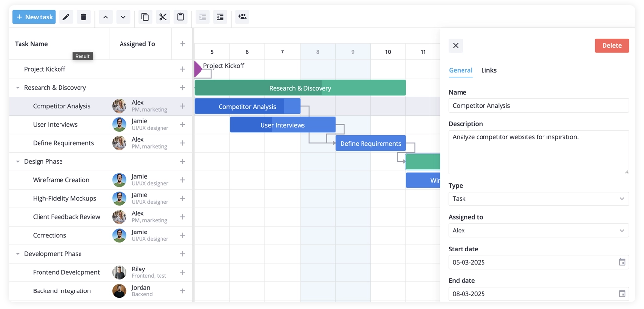This screenshot has width=644, height=309.
Task: Select the Client Feedback Review task row
Action: coord(101,217)
